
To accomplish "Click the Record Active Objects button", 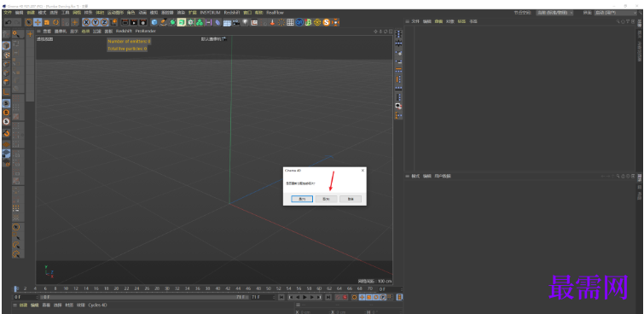I will click(338, 297).
